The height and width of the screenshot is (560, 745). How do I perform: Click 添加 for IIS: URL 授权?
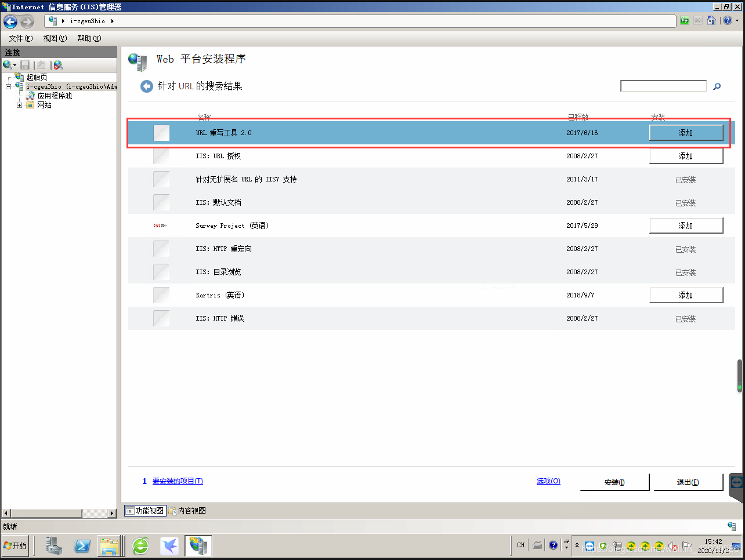pos(686,156)
